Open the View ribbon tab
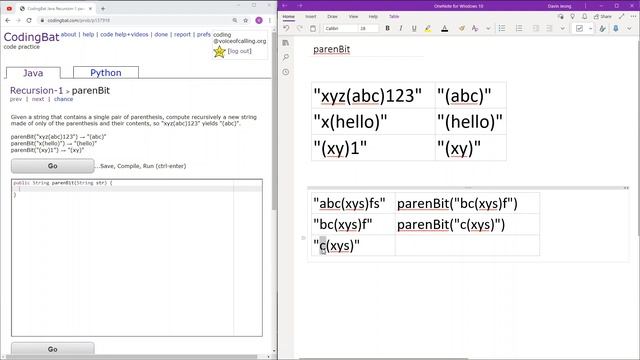This screenshot has height=360, width=640. point(353,17)
